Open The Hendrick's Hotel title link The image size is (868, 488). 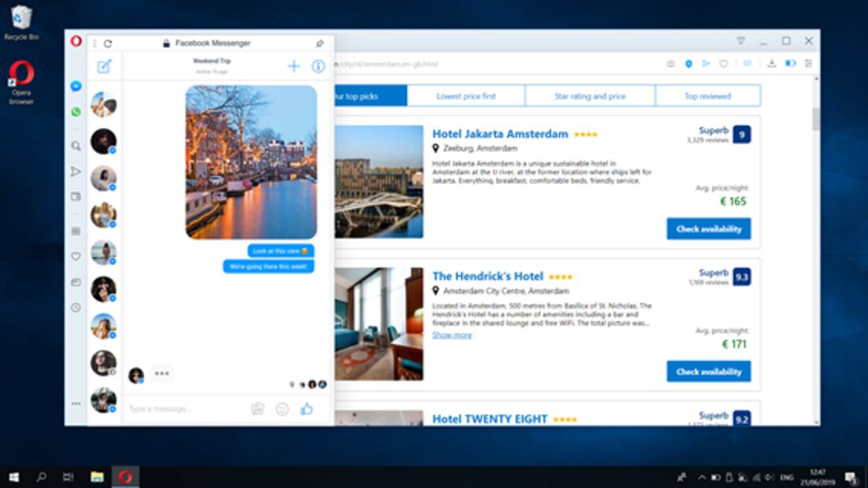(x=488, y=276)
